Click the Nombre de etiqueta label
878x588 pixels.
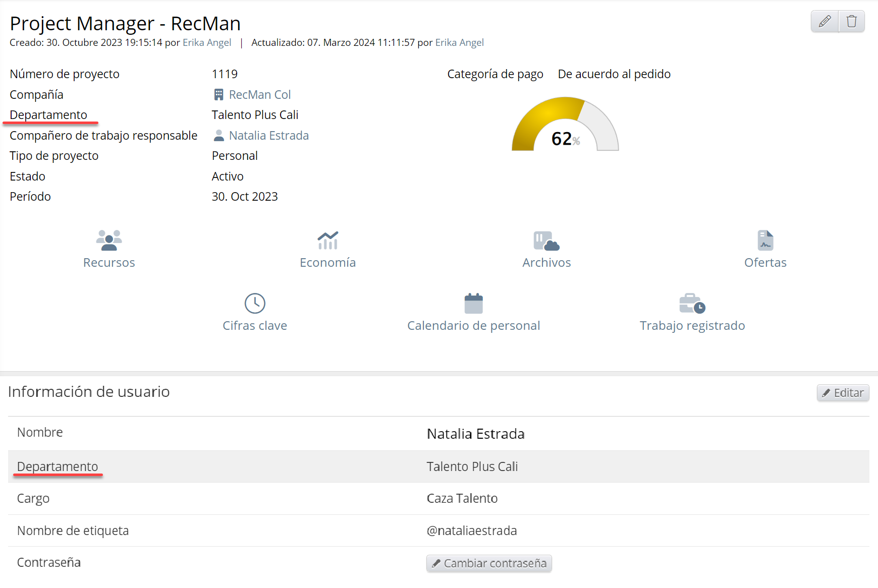pyautogui.click(x=73, y=531)
